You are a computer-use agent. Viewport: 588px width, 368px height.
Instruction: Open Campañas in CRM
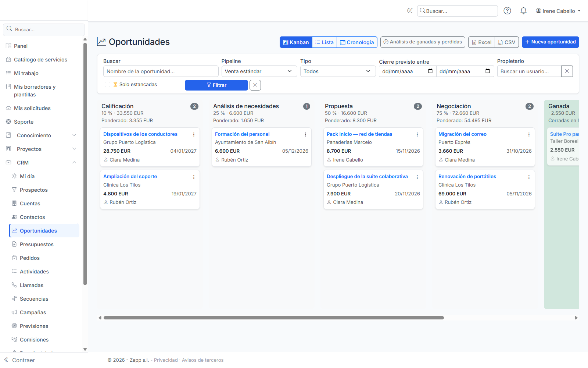(x=44, y=312)
